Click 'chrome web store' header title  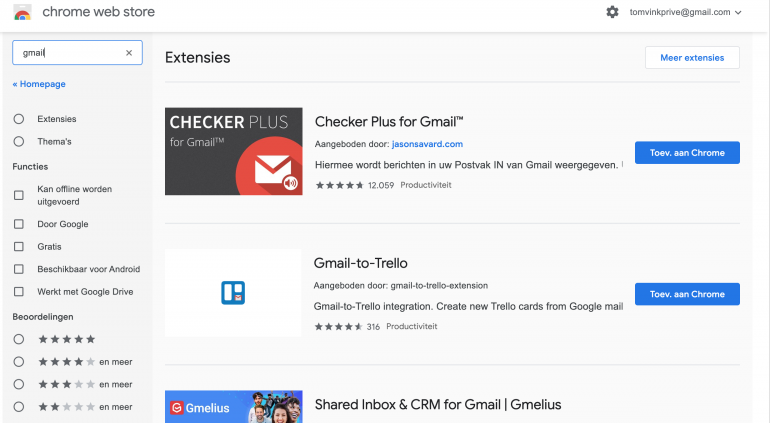pos(98,12)
